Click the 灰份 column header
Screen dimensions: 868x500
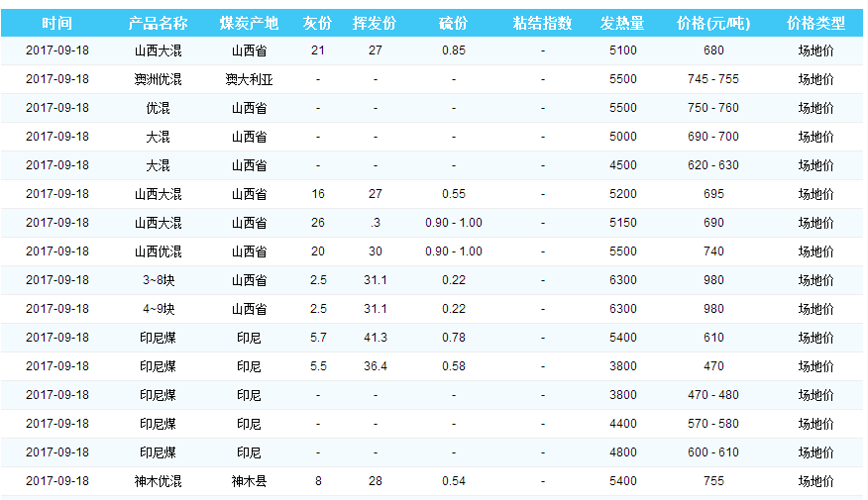pos(317,23)
